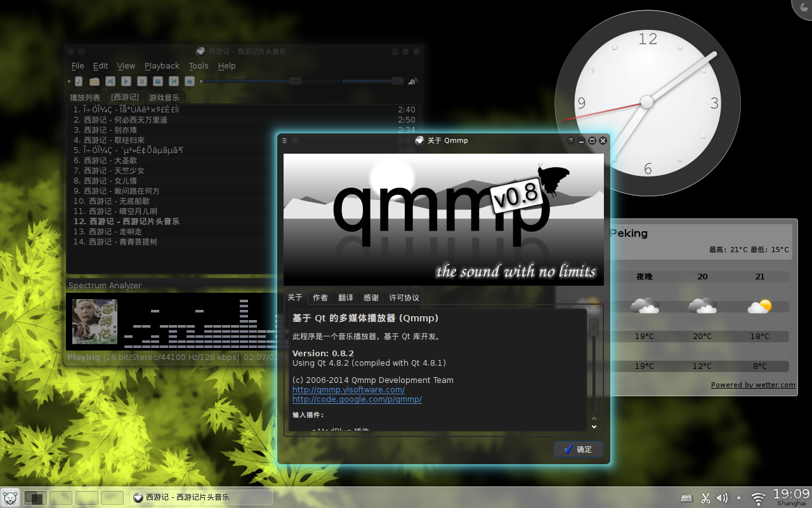
Task: Open the View menu in Qmmp
Action: (x=126, y=66)
